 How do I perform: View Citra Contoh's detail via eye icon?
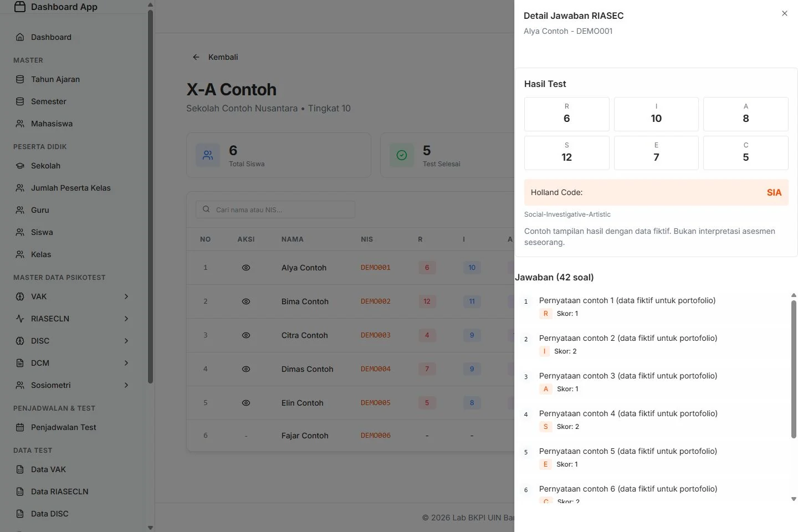click(x=246, y=335)
